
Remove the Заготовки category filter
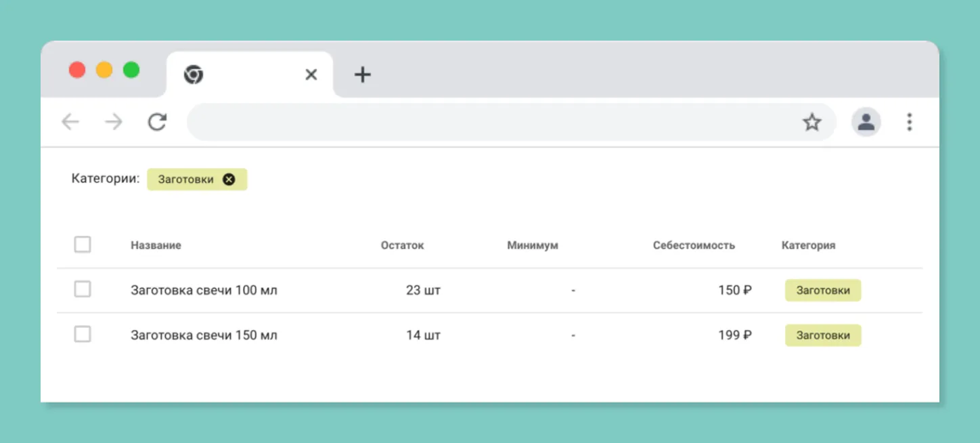click(229, 180)
